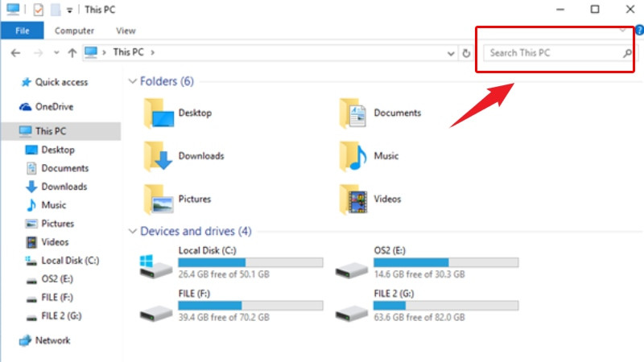This screenshot has height=362, width=644.
Task: Select Quick access in navigation pane
Action: tap(61, 82)
